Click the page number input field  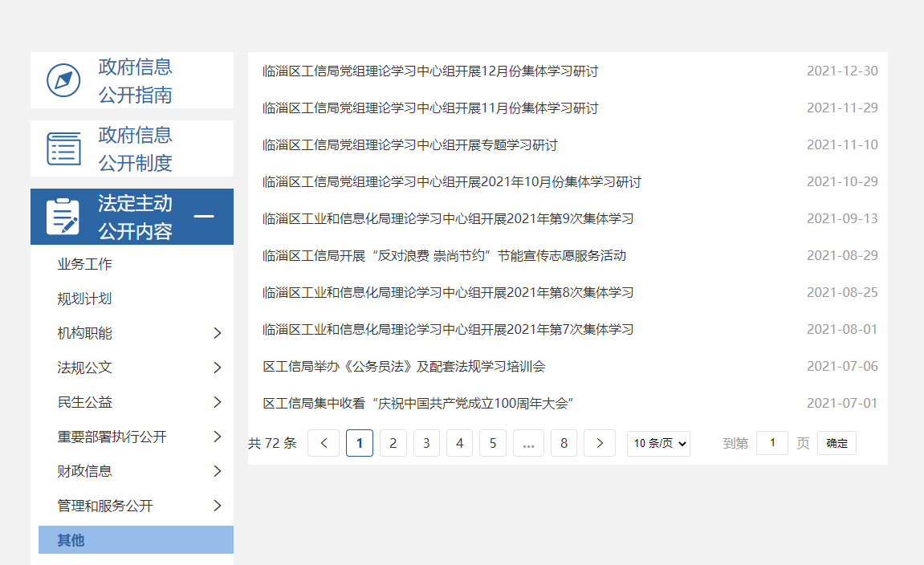tap(772, 443)
